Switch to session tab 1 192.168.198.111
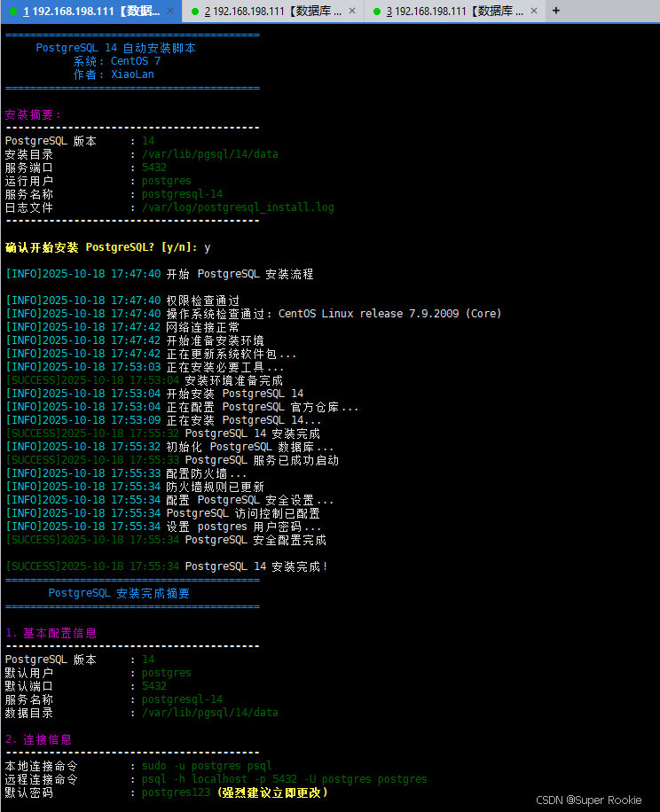Screen dimensions: 660x812 point(90,11)
